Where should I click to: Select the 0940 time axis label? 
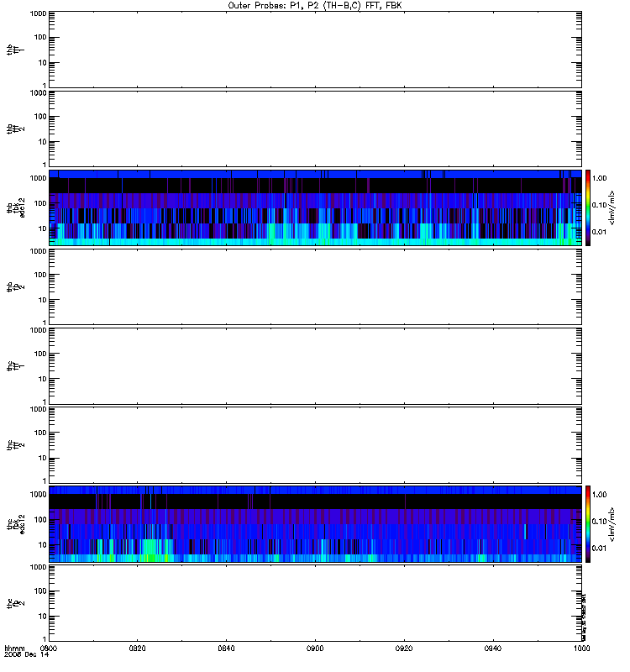pyautogui.click(x=493, y=648)
